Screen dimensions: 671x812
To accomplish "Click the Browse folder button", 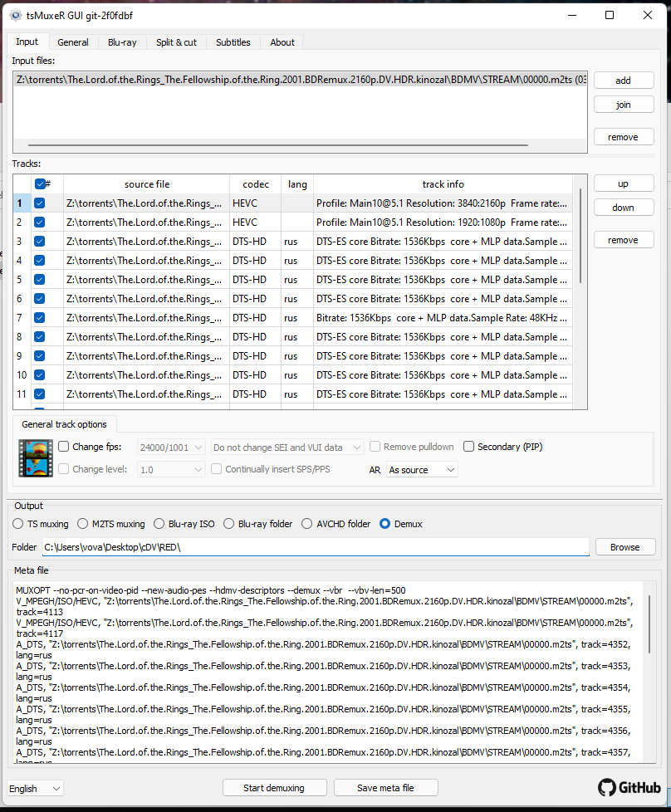I will (x=624, y=547).
